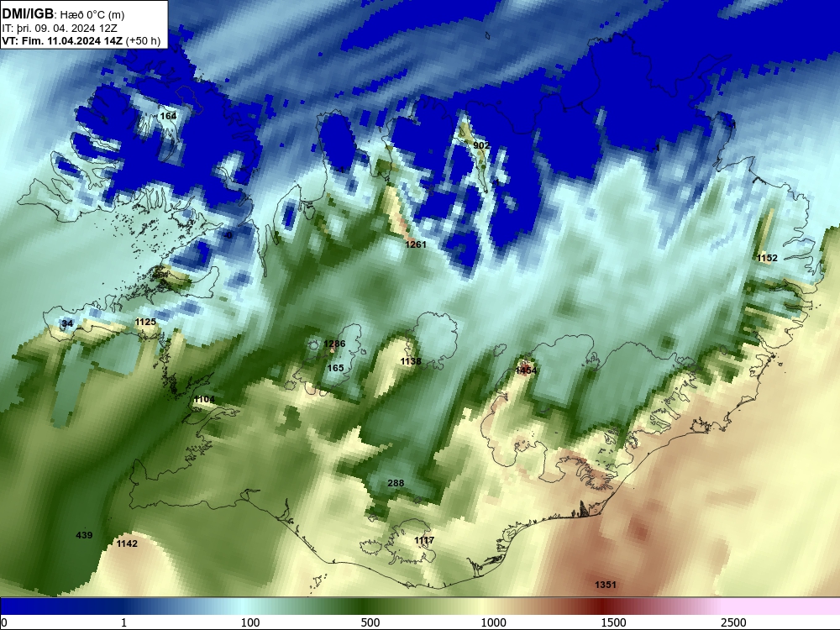This screenshot has width=840, height=630.
Task: Click the DMI/IGB title label
Action: [28, 13]
